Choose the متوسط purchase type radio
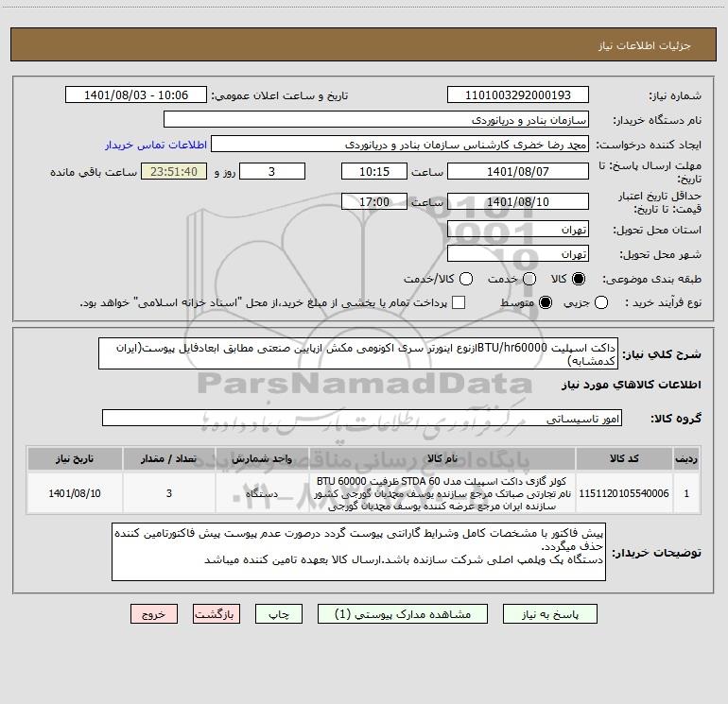 [x=546, y=302]
